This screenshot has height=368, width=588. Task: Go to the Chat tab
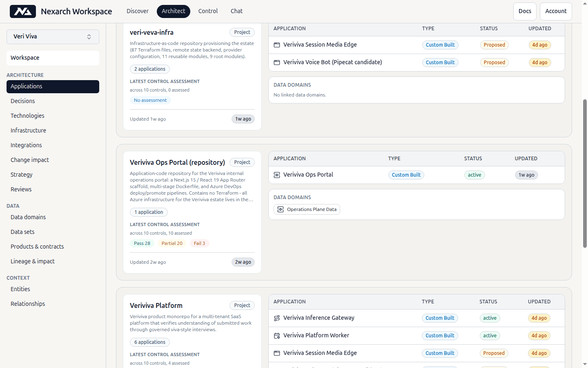pos(236,11)
